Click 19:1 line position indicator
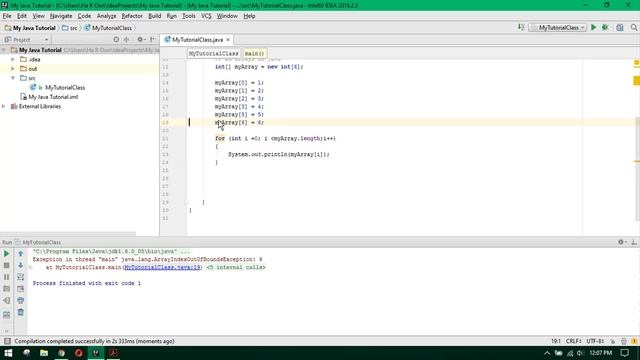Image resolution: width=640 pixels, height=360 pixels. coord(556,341)
